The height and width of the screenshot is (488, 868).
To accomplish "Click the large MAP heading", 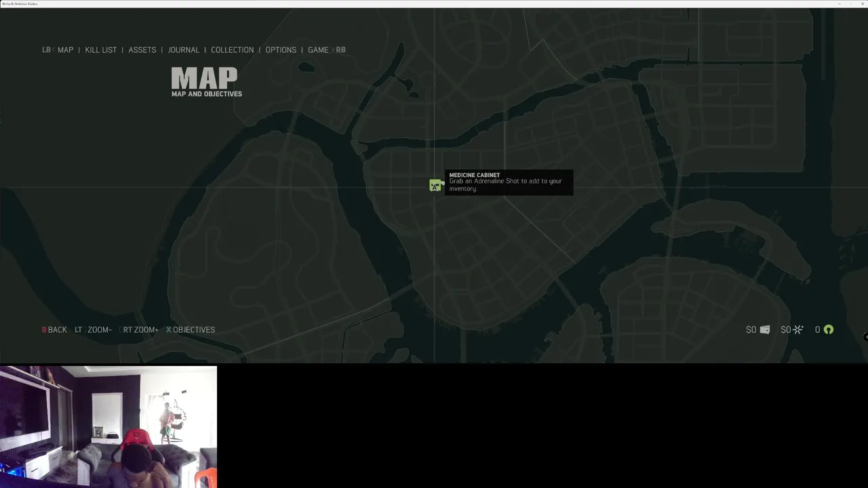I will (204, 78).
